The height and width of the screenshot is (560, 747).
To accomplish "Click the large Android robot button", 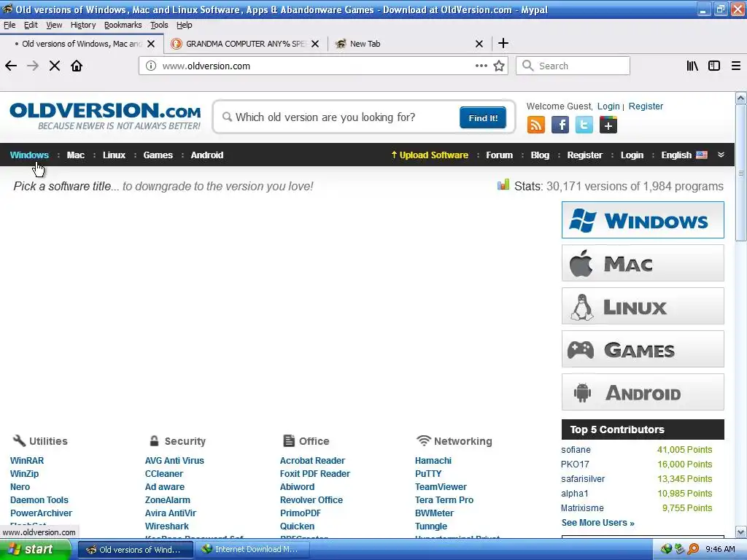I will (643, 392).
